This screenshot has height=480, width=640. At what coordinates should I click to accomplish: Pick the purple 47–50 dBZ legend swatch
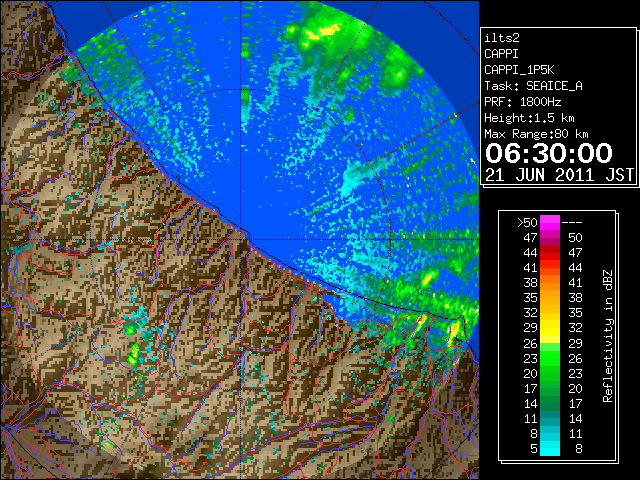tap(550, 238)
